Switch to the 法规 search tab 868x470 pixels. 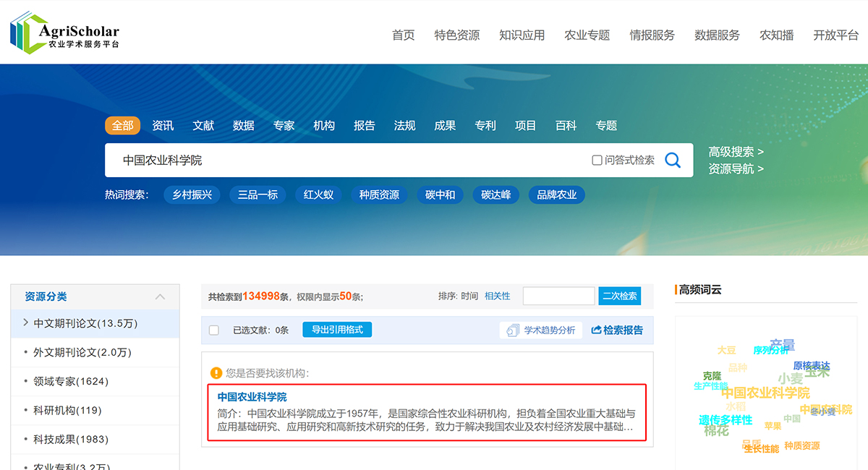[404, 126]
